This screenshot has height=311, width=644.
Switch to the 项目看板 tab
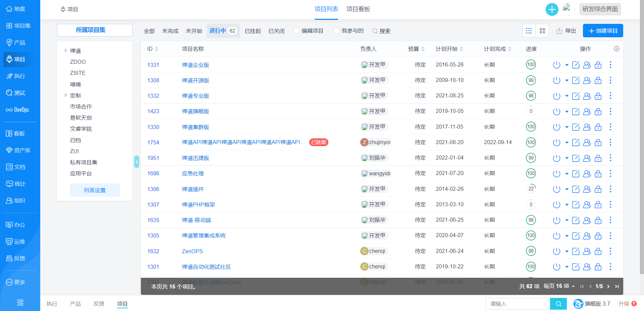click(358, 9)
